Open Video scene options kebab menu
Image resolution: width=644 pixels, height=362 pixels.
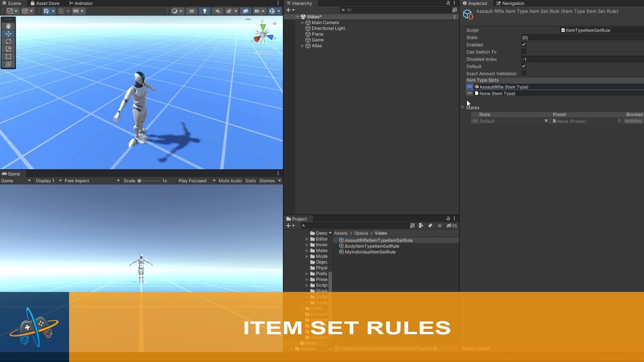click(455, 17)
